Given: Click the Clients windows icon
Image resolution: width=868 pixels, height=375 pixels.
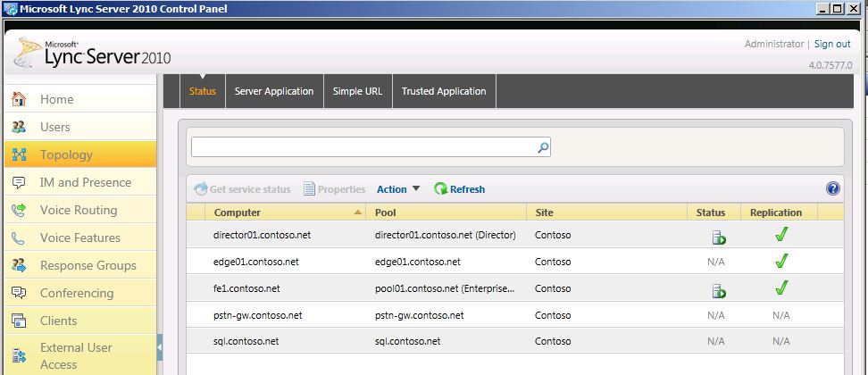Looking at the screenshot, I should 19,321.
